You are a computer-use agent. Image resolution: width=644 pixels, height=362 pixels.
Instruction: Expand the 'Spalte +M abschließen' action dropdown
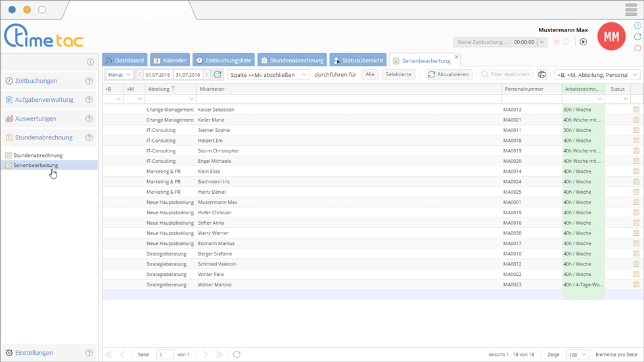point(268,75)
